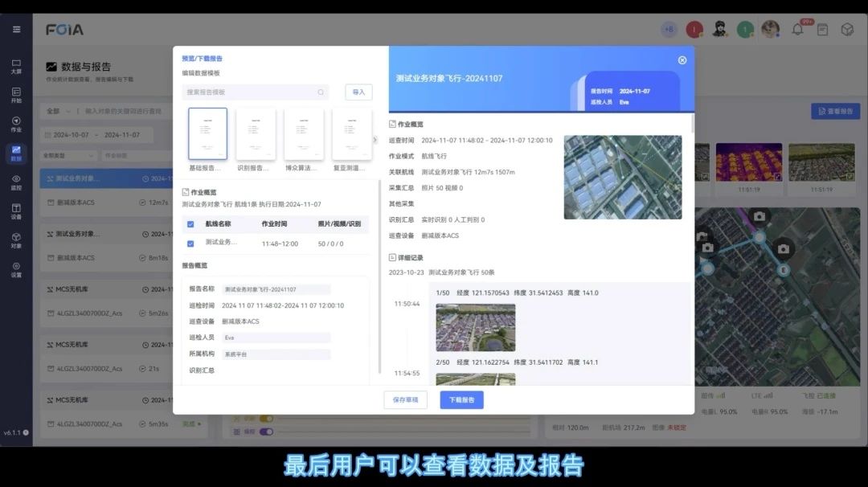Image resolution: width=868 pixels, height=487 pixels.
Task: Click the search magnifier in template search box
Action: click(321, 92)
